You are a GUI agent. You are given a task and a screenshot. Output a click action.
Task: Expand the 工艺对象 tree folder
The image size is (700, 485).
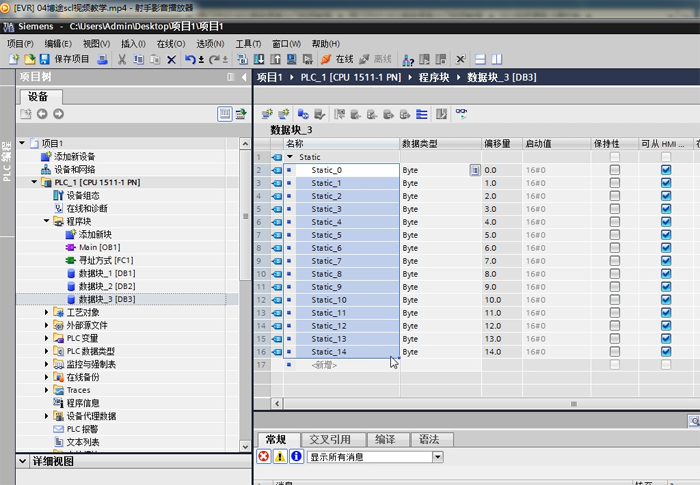pos(46,312)
